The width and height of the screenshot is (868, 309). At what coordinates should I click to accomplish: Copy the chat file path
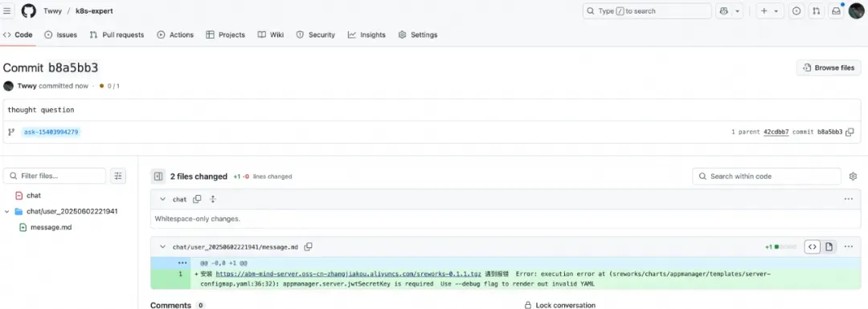coord(197,199)
